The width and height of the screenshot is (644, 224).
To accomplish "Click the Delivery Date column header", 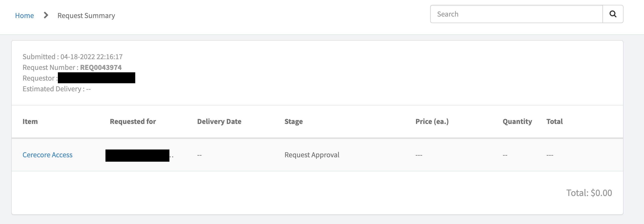I will [x=219, y=121].
